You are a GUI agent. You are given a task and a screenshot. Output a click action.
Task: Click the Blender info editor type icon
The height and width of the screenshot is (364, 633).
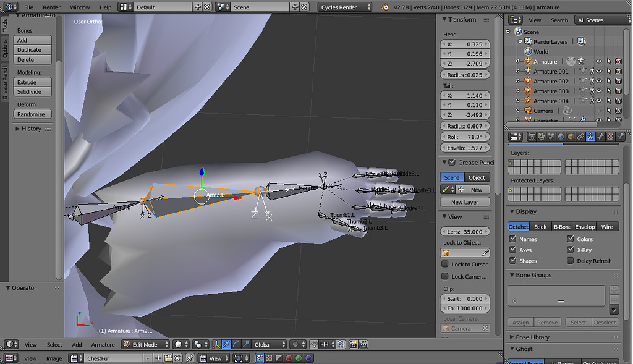point(10,7)
